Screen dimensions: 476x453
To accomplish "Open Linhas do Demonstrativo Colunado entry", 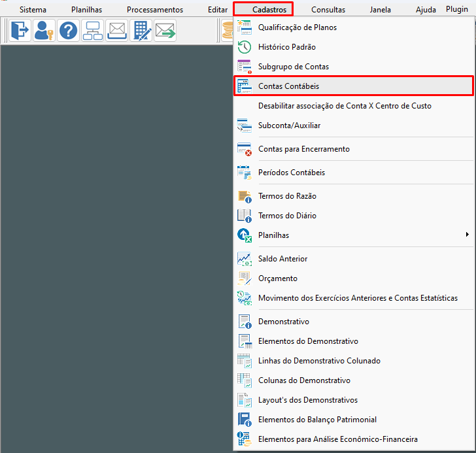I will click(x=354, y=361).
